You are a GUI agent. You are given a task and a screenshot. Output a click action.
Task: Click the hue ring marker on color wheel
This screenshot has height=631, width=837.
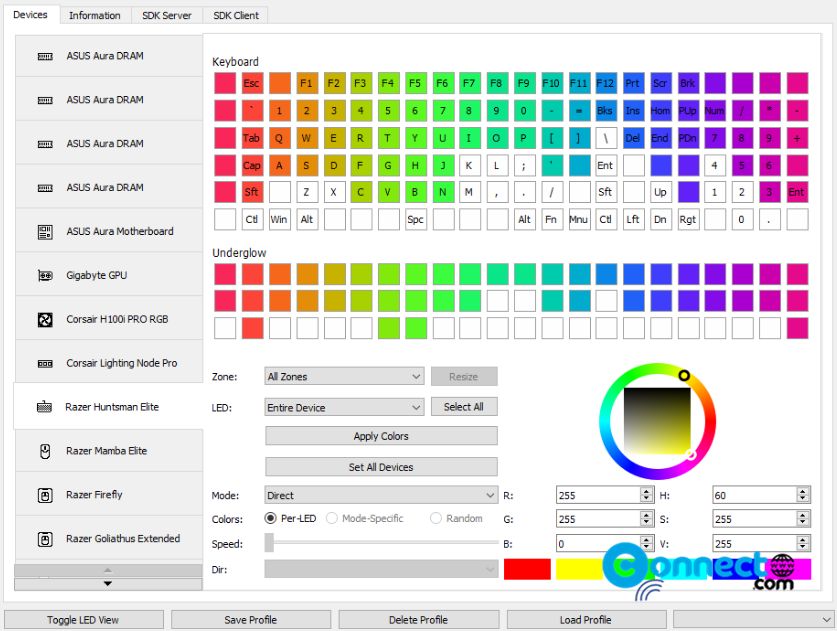[684, 375]
